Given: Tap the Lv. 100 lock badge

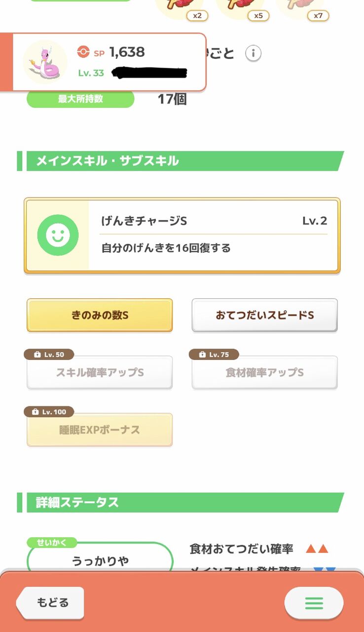Looking at the screenshot, I should click(x=49, y=412).
